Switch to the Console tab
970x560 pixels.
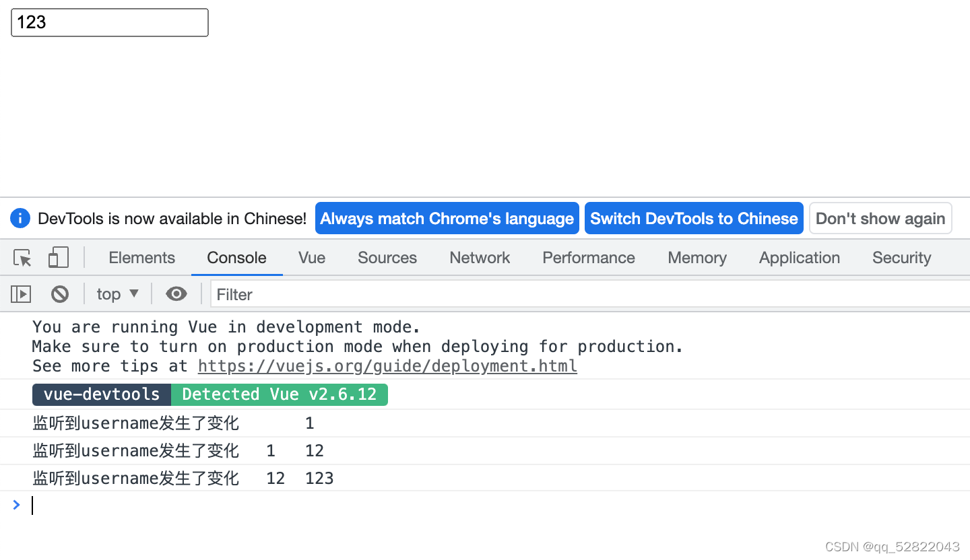point(236,258)
